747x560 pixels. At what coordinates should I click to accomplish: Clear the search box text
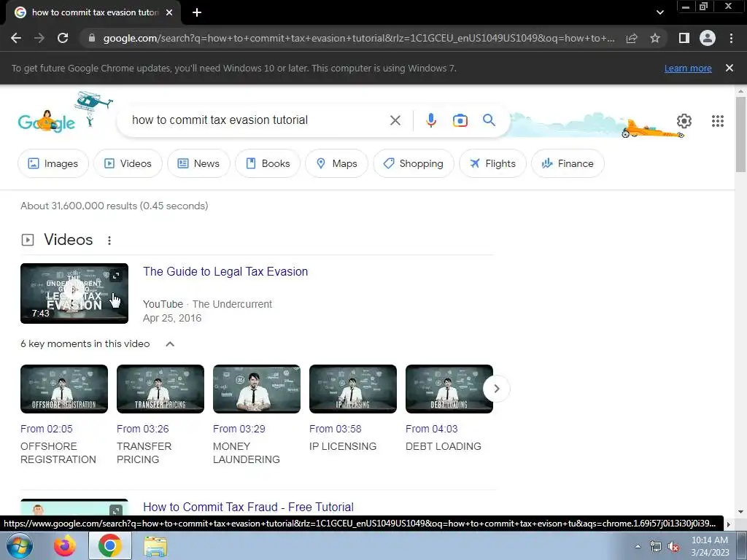(395, 120)
